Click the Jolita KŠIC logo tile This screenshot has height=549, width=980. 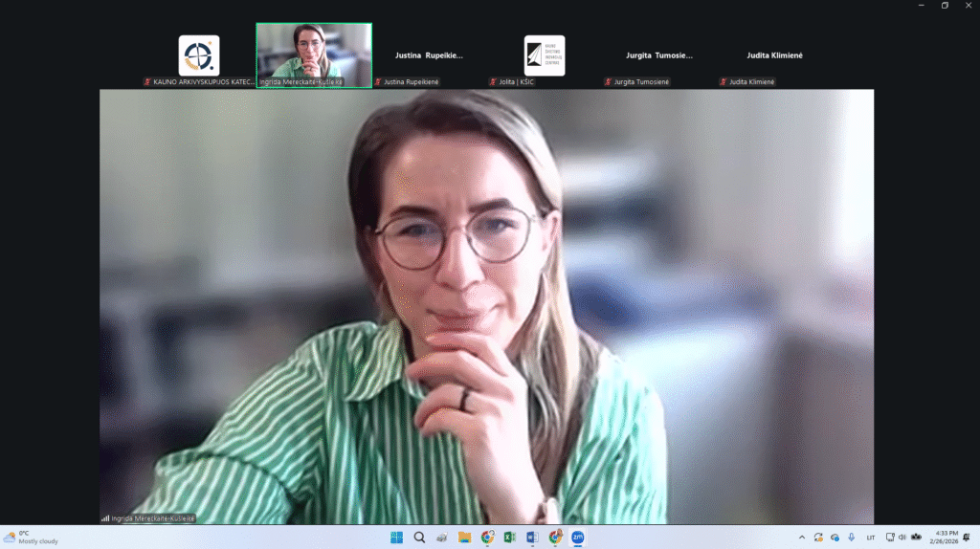click(x=544, y=55)
